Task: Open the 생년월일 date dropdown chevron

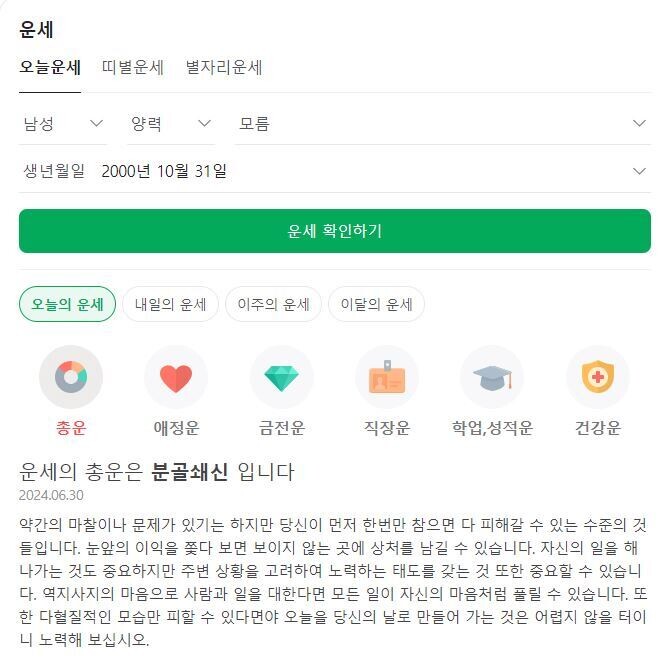Action: click(640, 171)
